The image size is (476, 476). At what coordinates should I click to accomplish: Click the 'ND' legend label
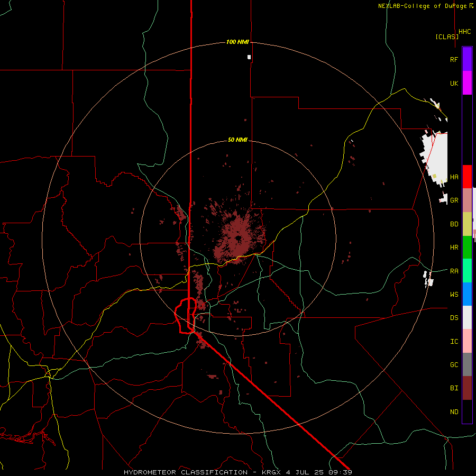[x=454, y=412]
